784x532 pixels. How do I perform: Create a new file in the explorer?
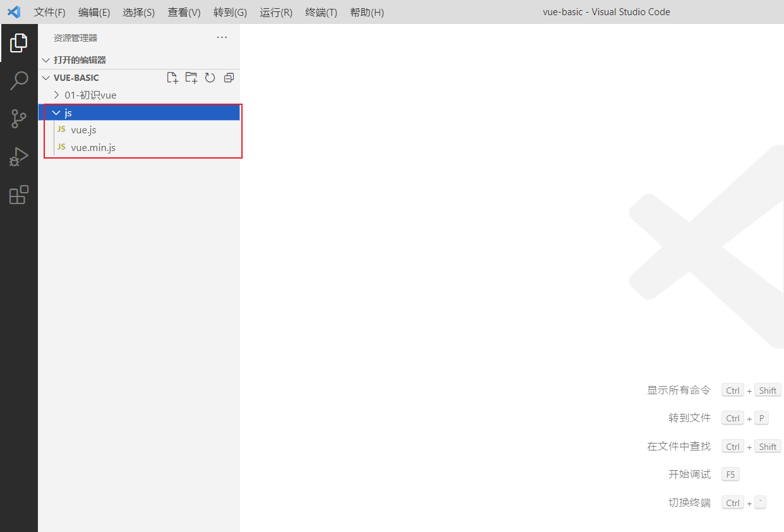(172, 77)
